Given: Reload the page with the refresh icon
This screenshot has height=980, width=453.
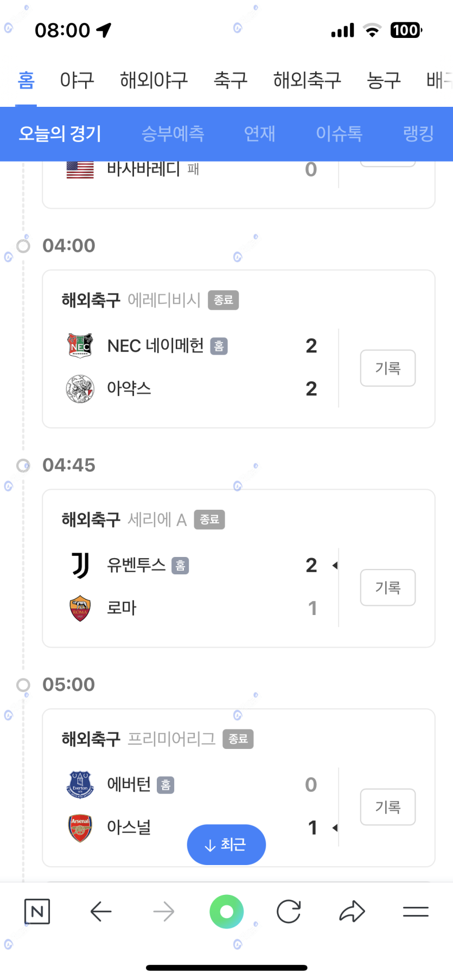Looking at the screenshot, I should click(289, 912).
